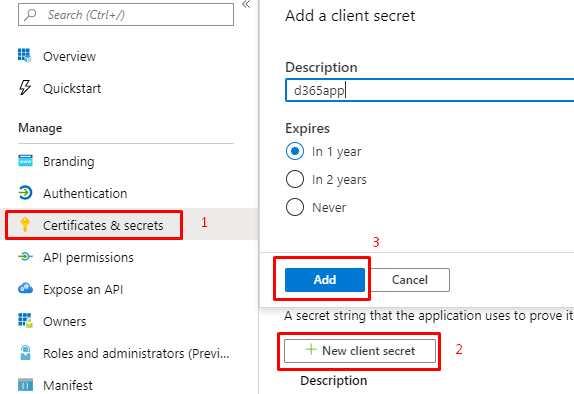
Task: Select the In 1 year radio button
Action: [x=295, y=151]
